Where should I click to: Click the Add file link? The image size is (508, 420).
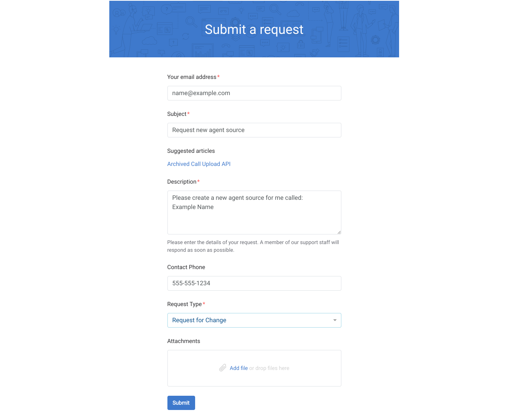(239, 368)
